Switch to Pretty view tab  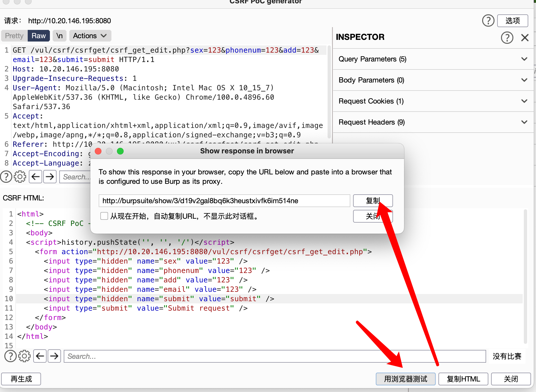coord(14,36)
